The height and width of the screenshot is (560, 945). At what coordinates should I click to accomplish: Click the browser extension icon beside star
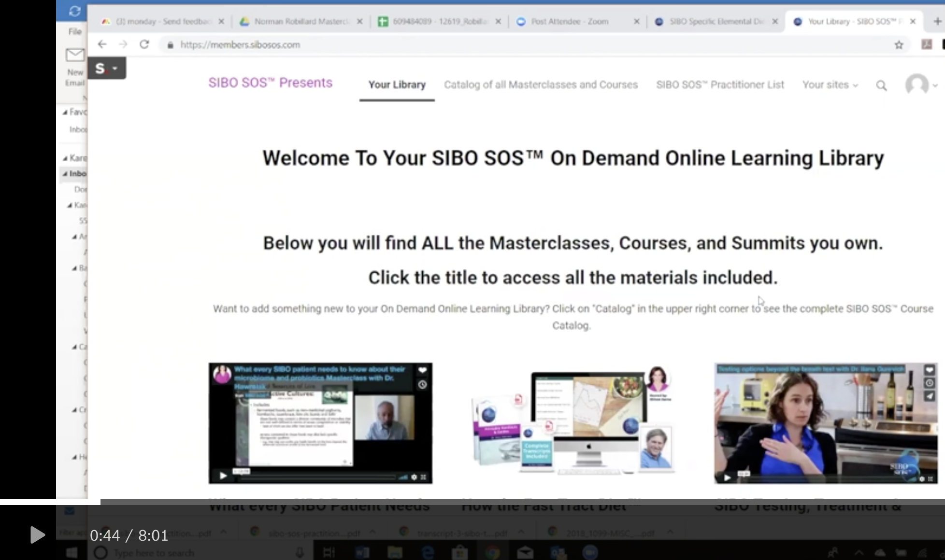(927, 44)
